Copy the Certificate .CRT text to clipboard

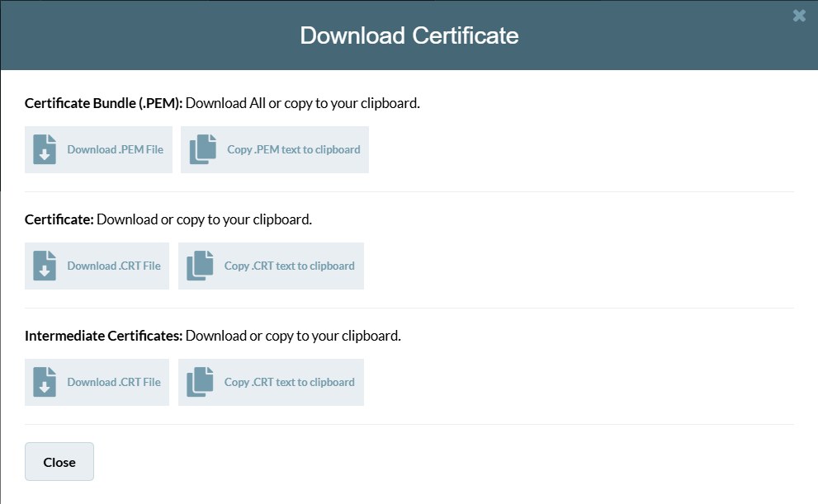tap(289, 266)
